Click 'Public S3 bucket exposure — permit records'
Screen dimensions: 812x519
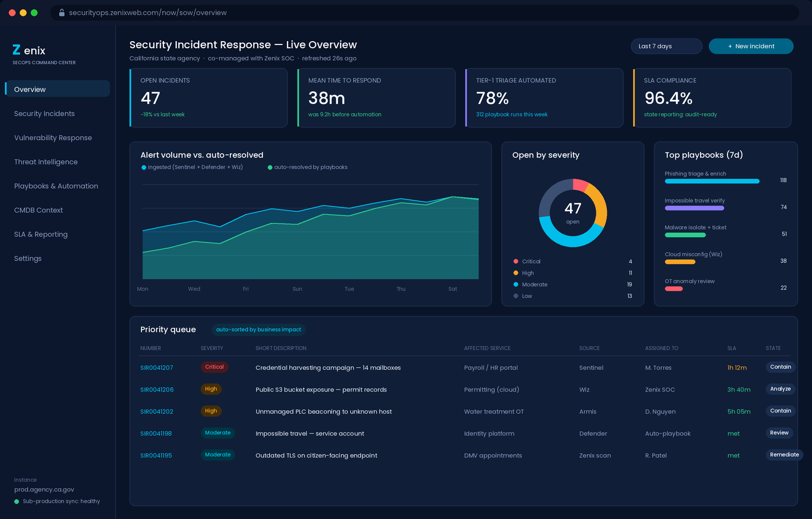(321, 390)
